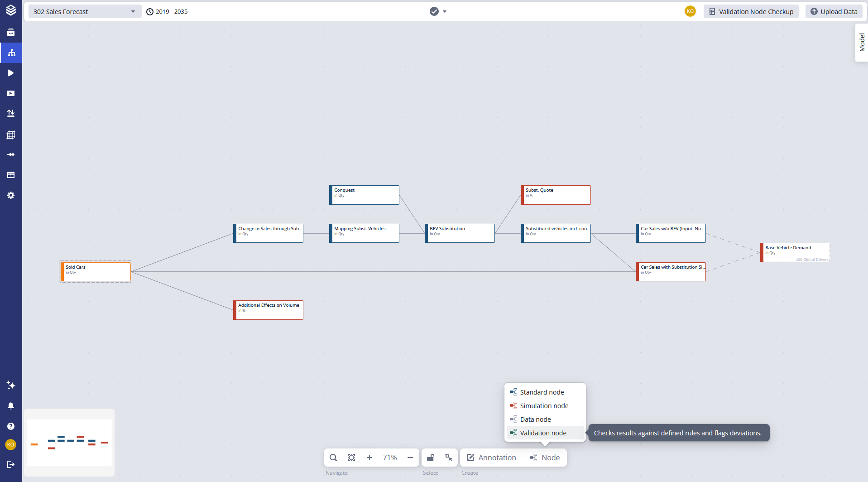Screen dimensions: 868x482
Task: Click the search magnifier in Navigate toolbar
Action: (333, 458)
